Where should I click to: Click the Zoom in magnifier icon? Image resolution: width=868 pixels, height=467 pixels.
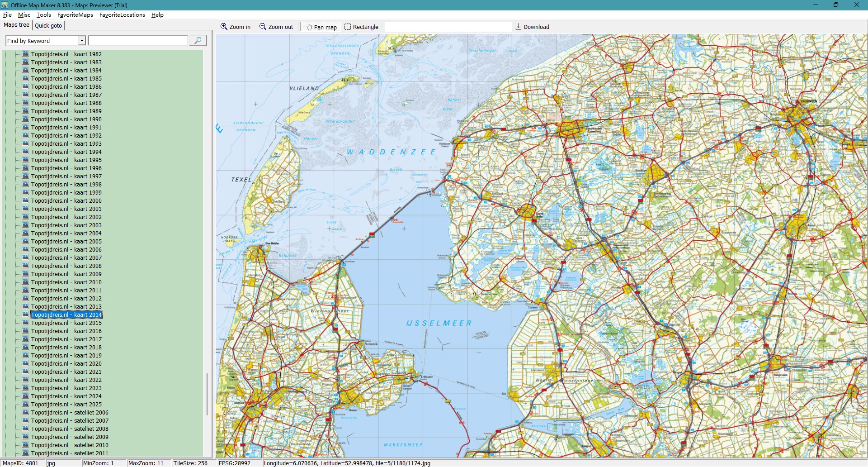pos(224,27)
